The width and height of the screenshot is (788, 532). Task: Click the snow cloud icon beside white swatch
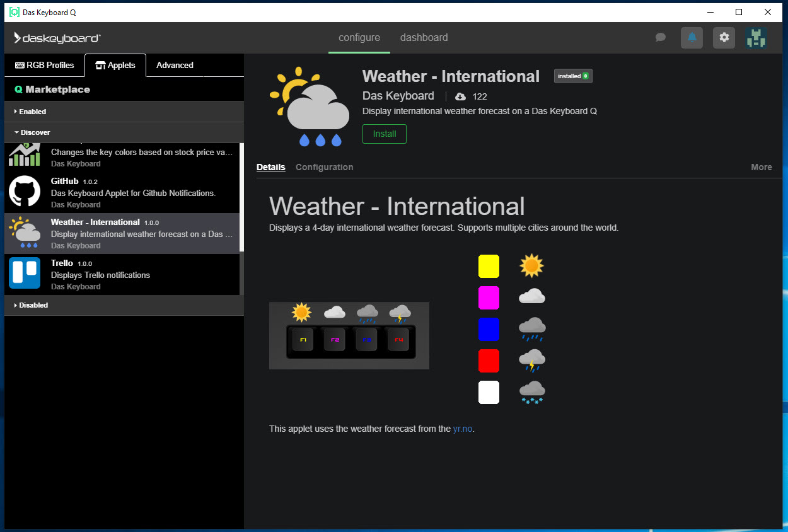click(x=531, y=392)
